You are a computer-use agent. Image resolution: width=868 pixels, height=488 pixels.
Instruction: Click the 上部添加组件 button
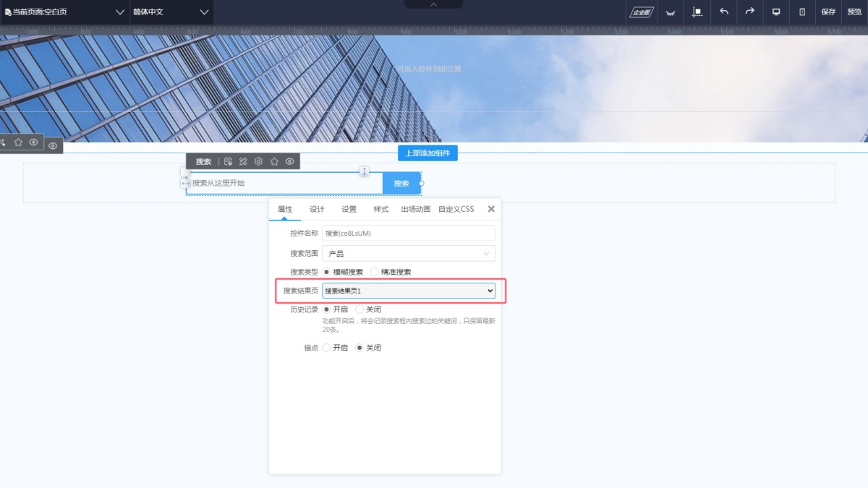coord(427,153)
